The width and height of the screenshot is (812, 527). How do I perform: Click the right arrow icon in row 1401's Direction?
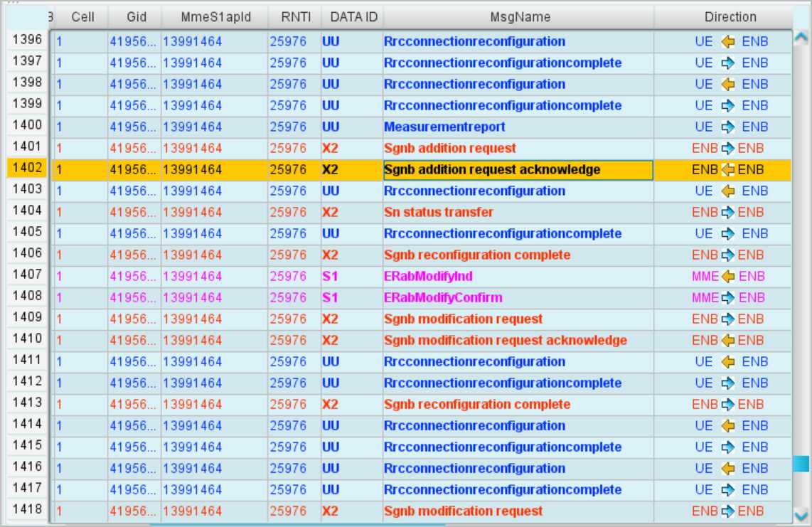coord(727,149)
